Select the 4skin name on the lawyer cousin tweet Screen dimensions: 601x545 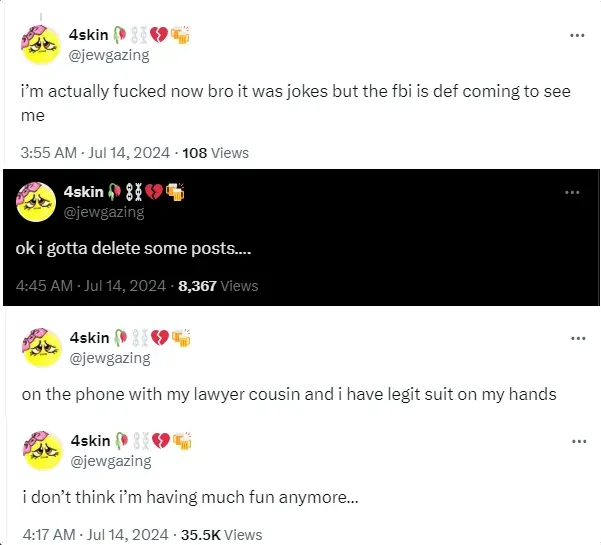[x=88, y=339]
